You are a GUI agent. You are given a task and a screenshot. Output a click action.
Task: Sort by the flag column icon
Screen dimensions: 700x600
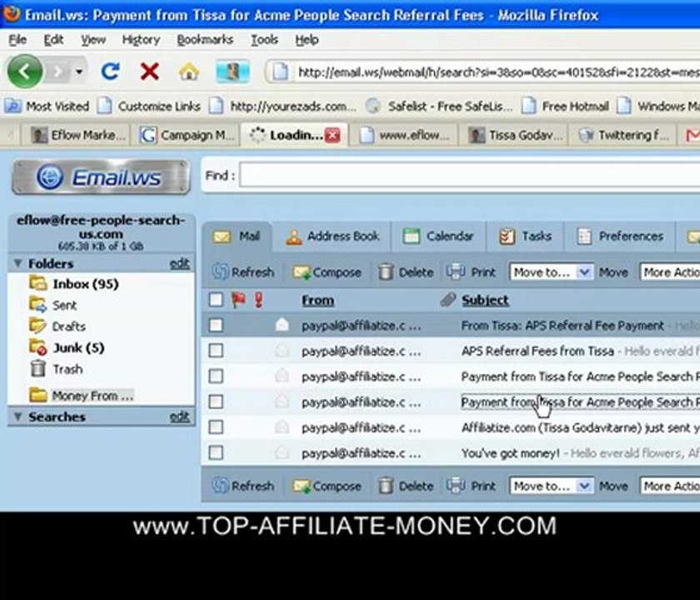(x=238, y=299)
